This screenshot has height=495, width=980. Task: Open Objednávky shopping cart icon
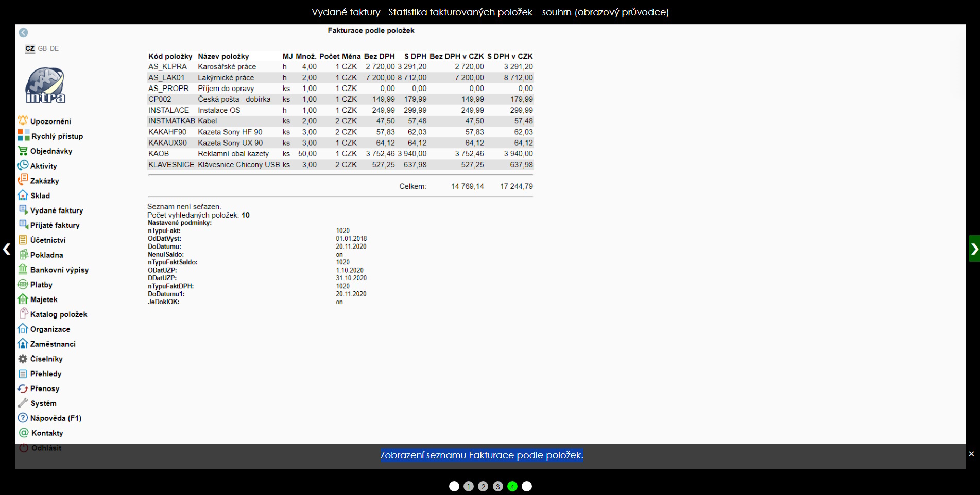point(23,151)
